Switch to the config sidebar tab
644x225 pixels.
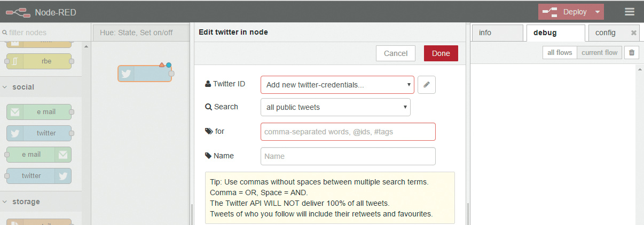click(606, 33)
